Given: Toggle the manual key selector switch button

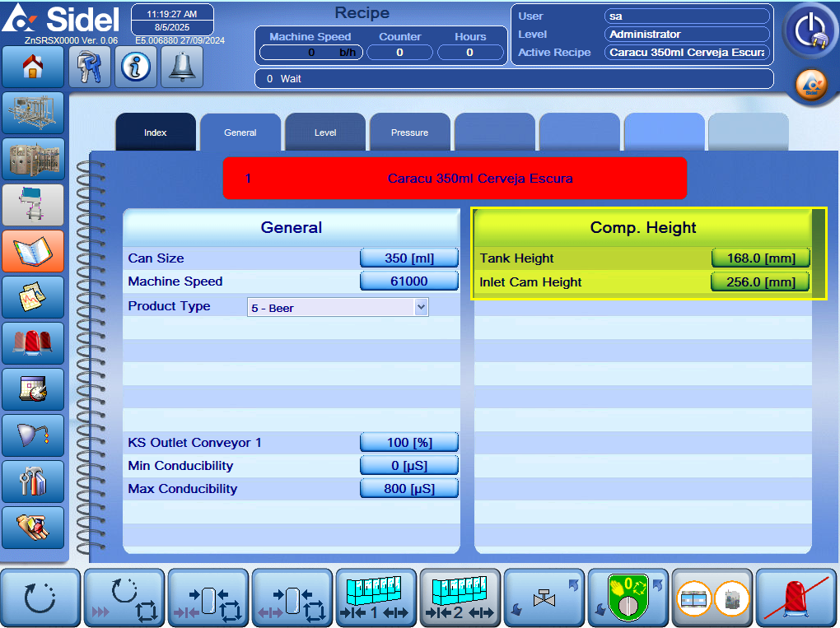Looking at the screenshot, I should pyautogui.click(x=628, y=598).
